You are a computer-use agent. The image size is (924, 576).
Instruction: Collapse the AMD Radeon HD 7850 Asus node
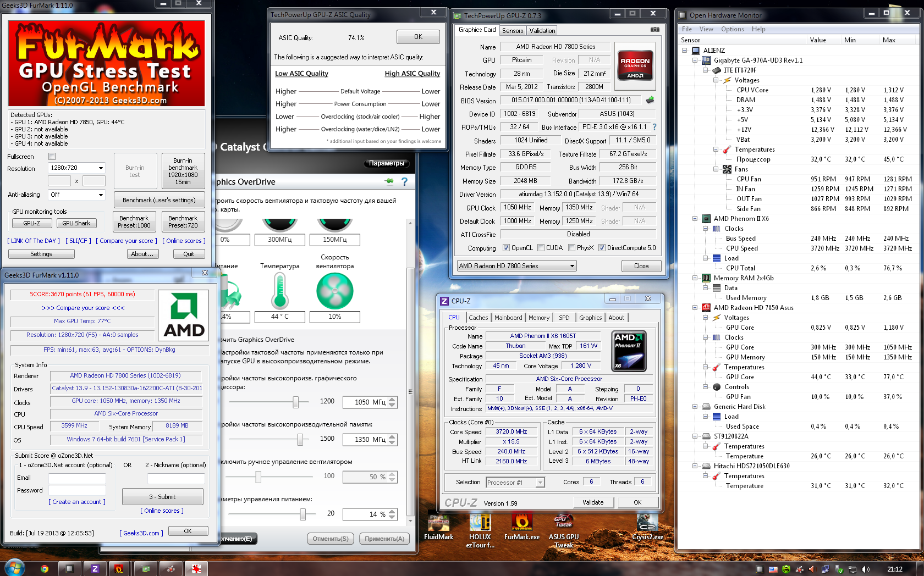tap(695, 308)
